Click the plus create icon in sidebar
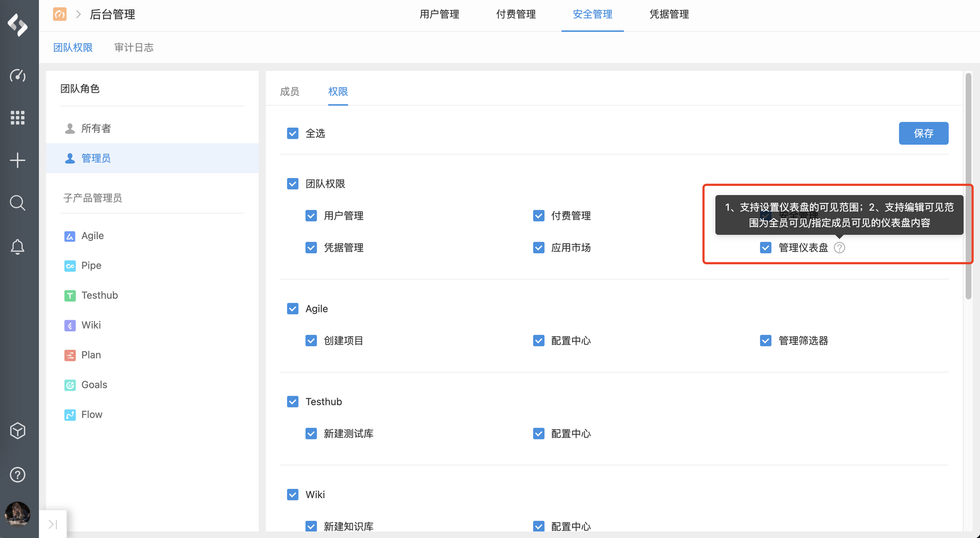 18,160
